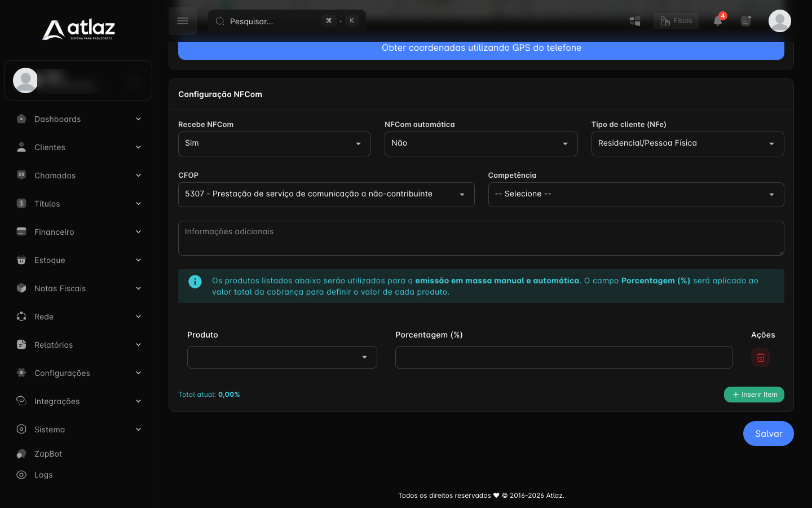
Task: Open the NFCom automática dropdown
Action: (x=481, y=144)
